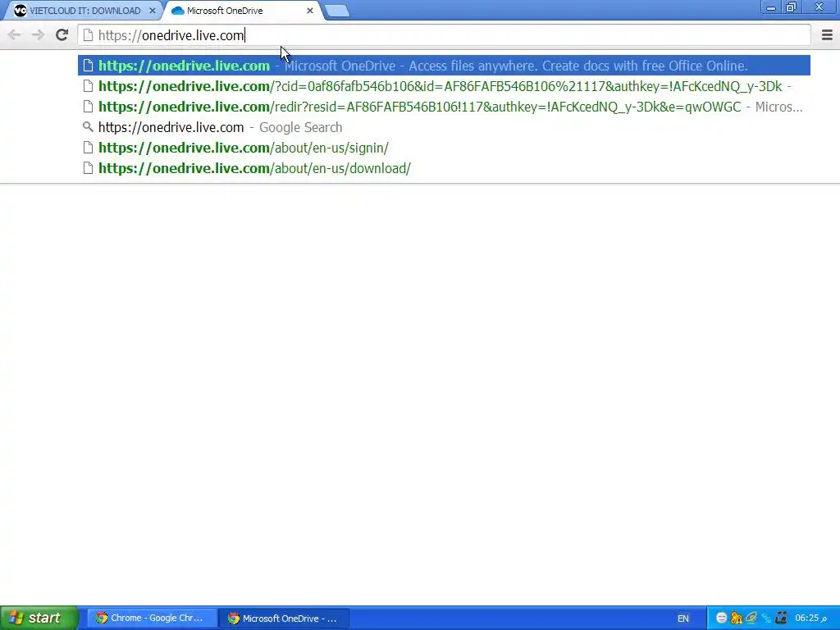The height and width of the screenshot is (630, 840).
Task: Click the EN language indicator
Action: 683,619
